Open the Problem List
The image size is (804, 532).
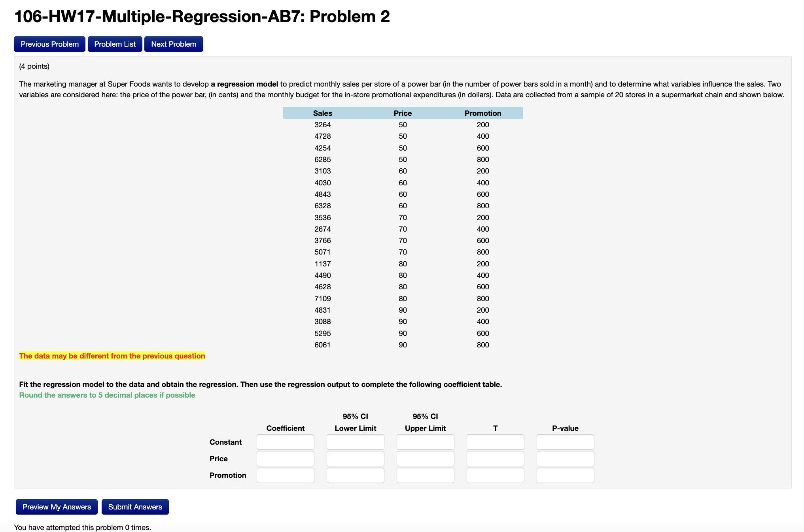(115, 44)
